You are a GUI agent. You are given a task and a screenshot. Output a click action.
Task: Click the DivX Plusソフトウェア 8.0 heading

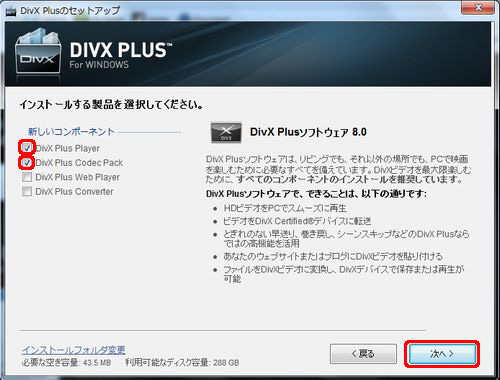308,132
